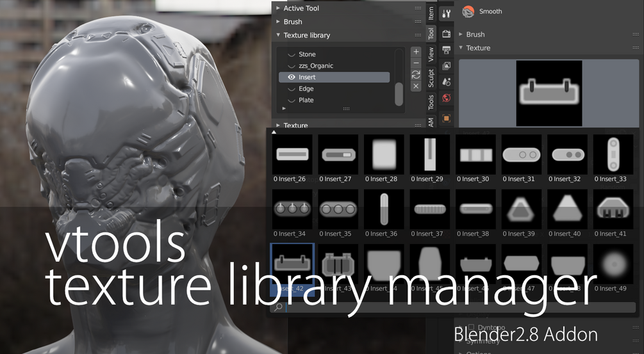The height and width of the screenshot is (354, 644).
Task: Click the texture library list scrollbar
Action: [399, 94]
